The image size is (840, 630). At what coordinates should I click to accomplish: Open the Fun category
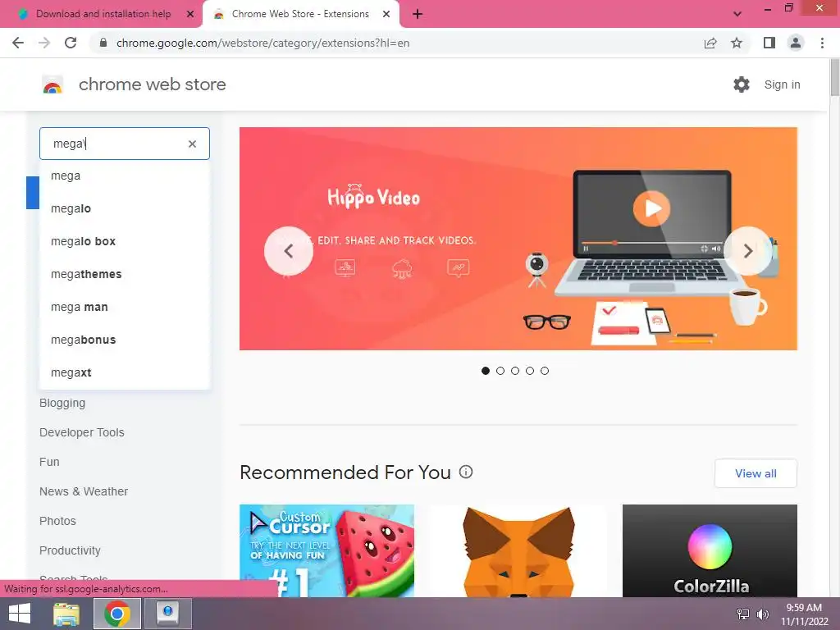tap(49, 462)
